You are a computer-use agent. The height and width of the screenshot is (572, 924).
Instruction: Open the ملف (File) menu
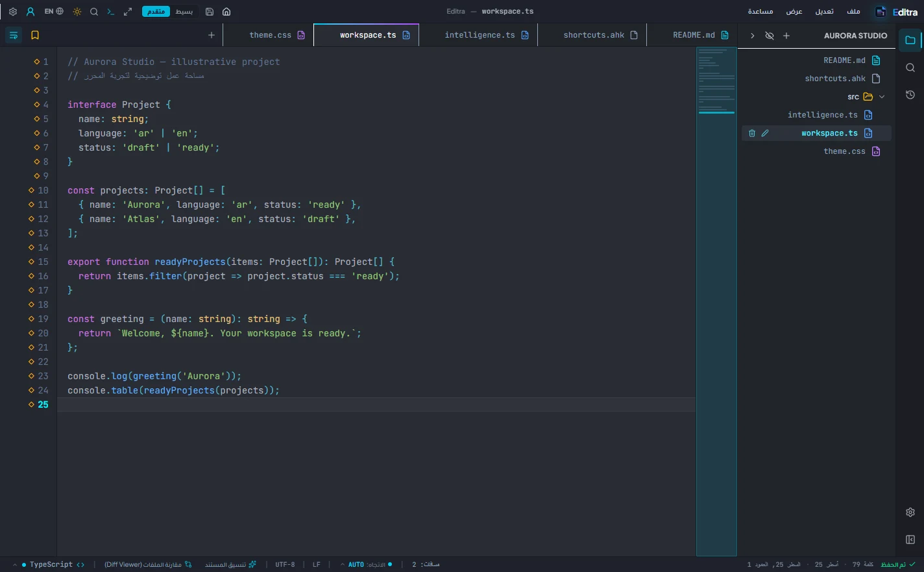point(854,12)
